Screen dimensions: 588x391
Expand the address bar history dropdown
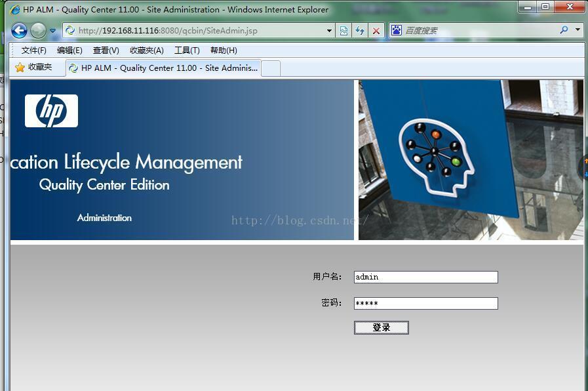click(329, 31)
